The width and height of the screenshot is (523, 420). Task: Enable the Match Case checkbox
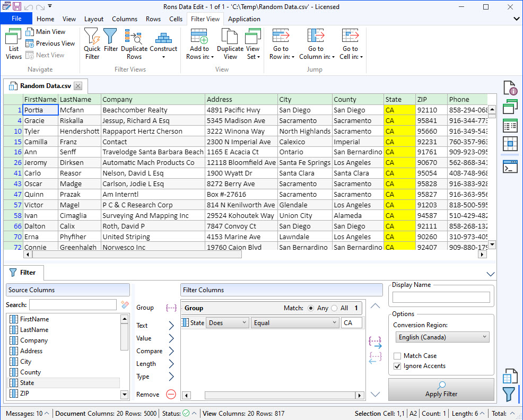397,356
